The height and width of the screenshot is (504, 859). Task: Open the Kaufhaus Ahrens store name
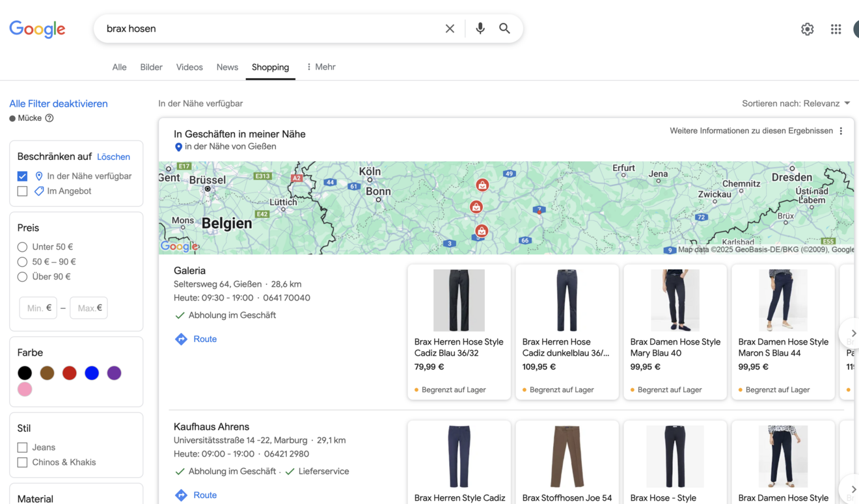[211, 427]
